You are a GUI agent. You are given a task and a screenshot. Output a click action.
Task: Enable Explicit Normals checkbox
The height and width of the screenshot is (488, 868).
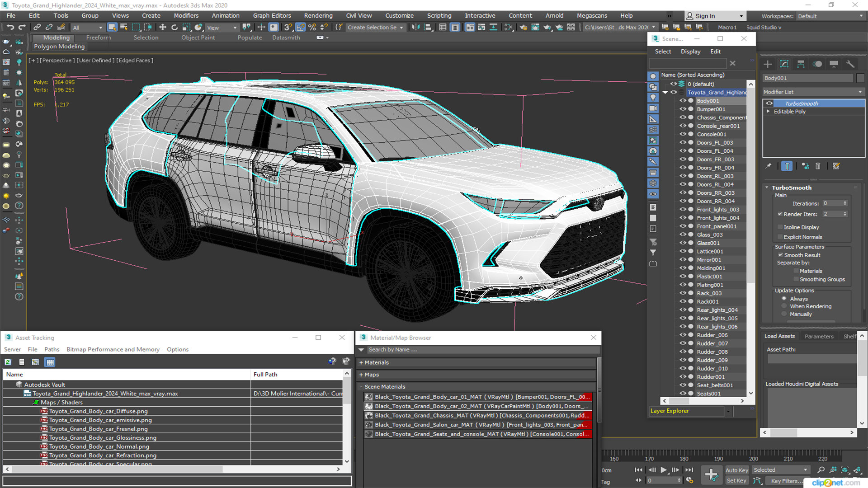780,237
